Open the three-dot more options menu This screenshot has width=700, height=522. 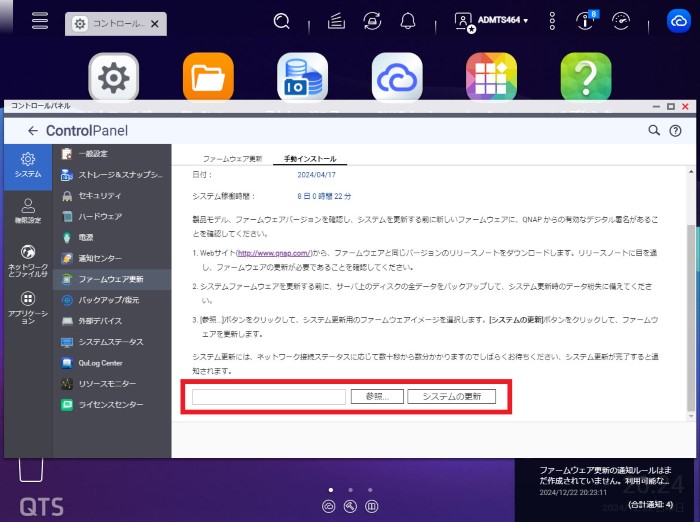tap(552, 21)
